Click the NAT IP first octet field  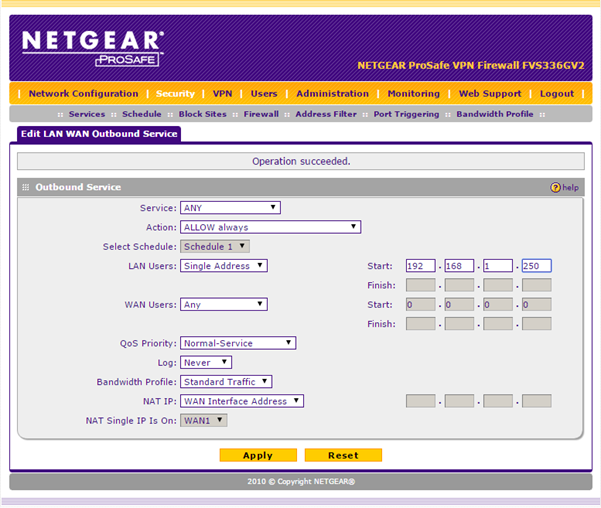click(420, 401)
